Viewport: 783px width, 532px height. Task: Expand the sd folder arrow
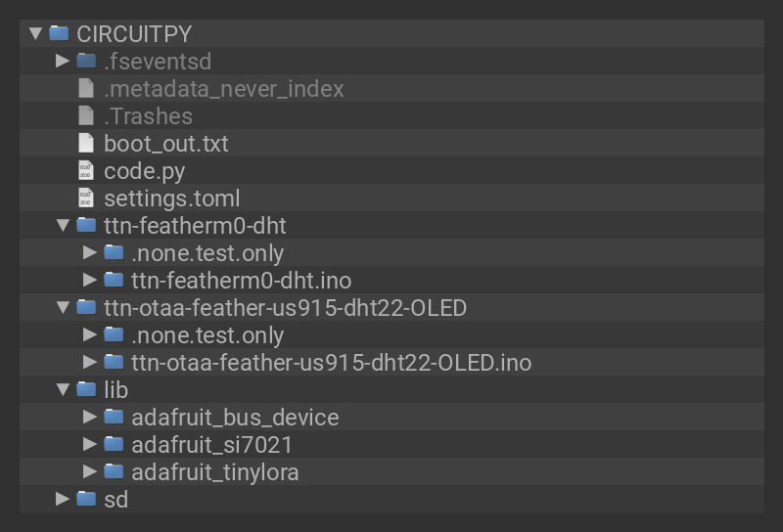pyautogui.click(x=63, y=499)
